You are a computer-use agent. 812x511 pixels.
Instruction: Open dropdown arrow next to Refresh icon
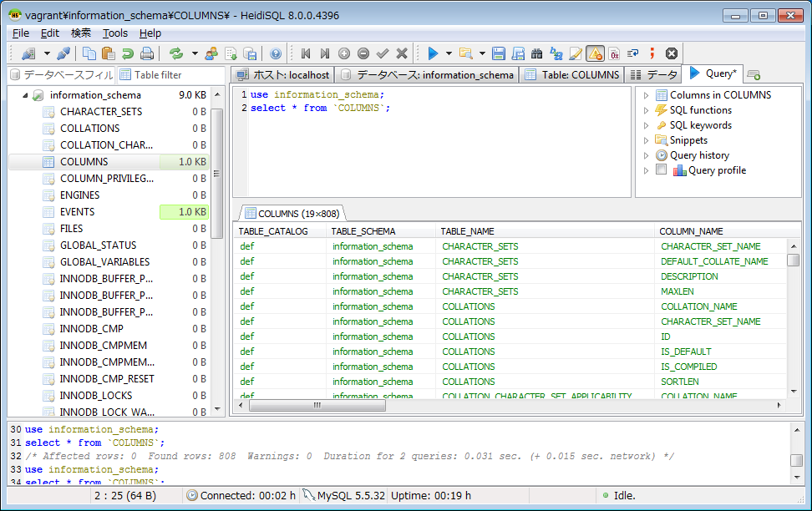pyautogui.click(x=195, y=53)
